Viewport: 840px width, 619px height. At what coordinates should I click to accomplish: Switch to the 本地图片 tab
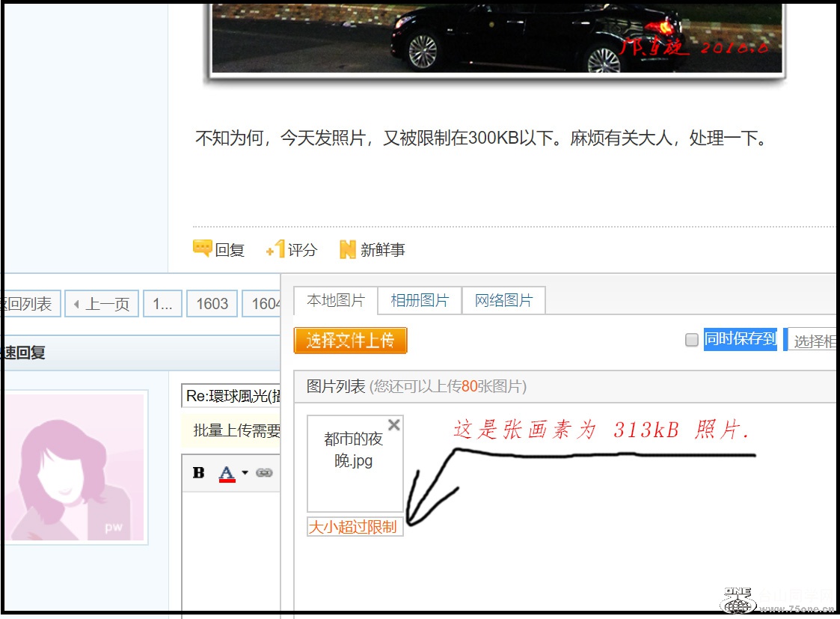tap(336, 301)
